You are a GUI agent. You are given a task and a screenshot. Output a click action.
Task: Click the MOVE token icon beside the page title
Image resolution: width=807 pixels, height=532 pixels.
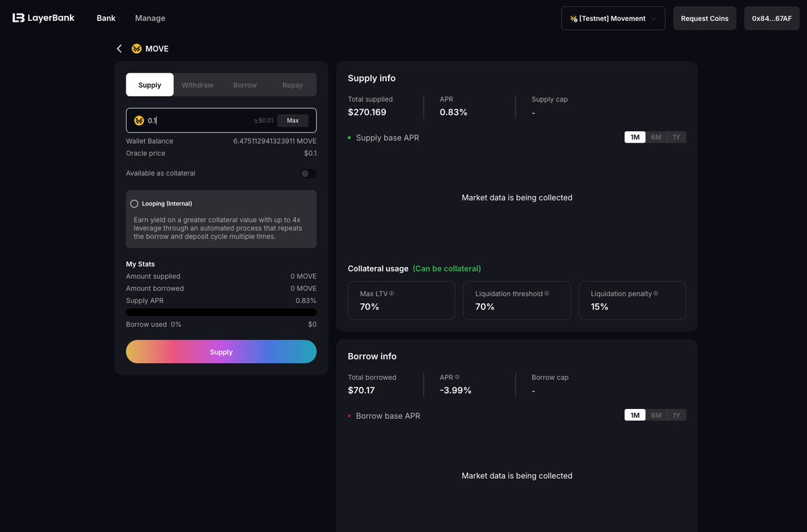[x=137, y=48]
